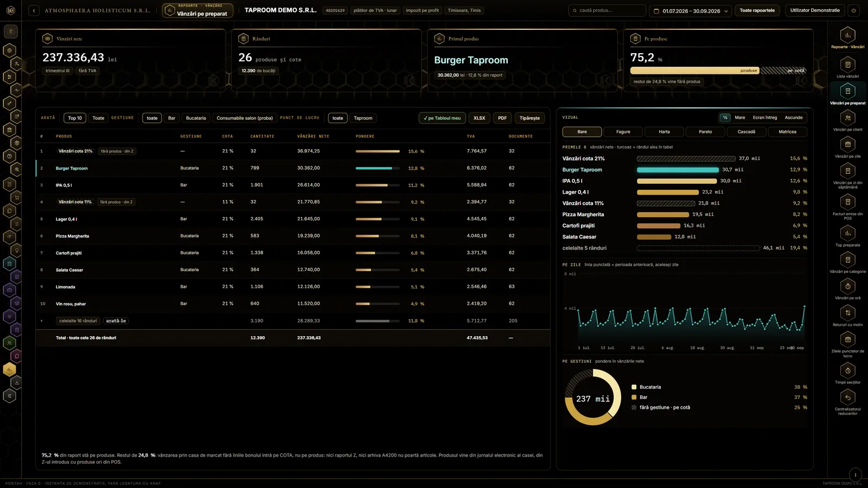Switch visual to Matricea tab

click(787, 132)
